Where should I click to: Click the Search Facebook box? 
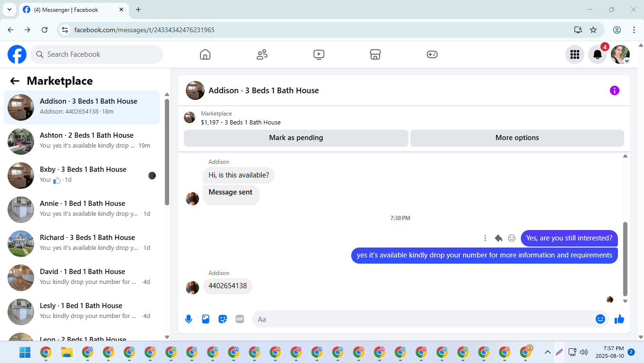[x=97, y=54]
